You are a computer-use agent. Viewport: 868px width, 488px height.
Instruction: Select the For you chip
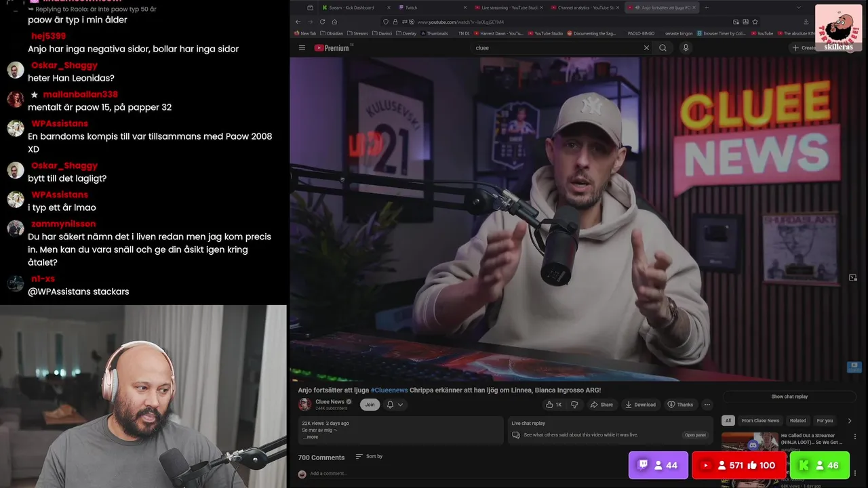point(825,420)
